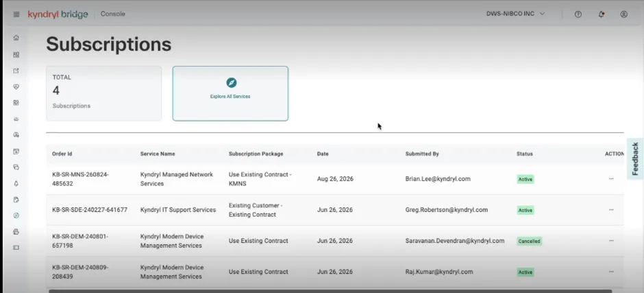Sort by the Subscription Package column header
Viewport: 644px width, 293px height.
pyautogui.click(x=256, y=154)
